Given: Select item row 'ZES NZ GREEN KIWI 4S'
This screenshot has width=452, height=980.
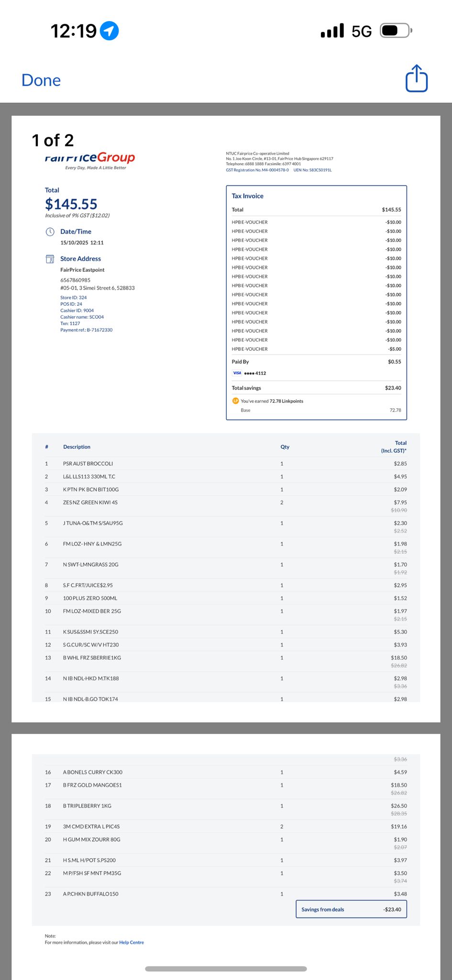Looking at the screenshot, I should point(226,506).
